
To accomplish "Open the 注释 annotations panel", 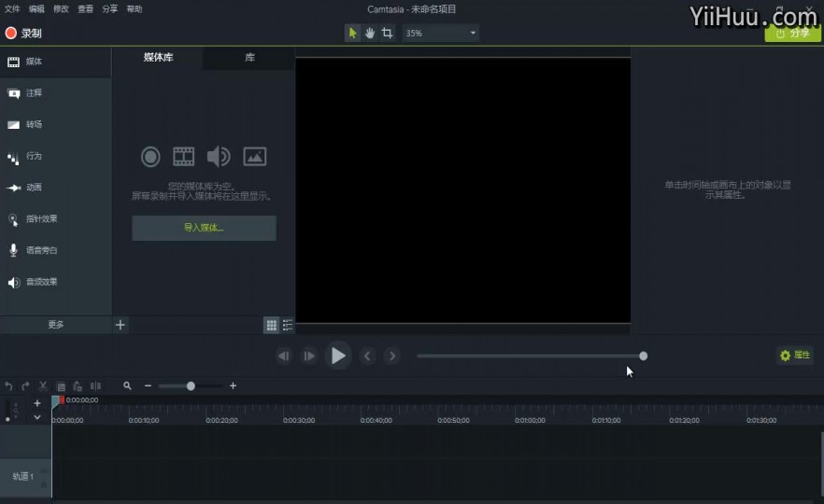I will (x=56, y=93).
